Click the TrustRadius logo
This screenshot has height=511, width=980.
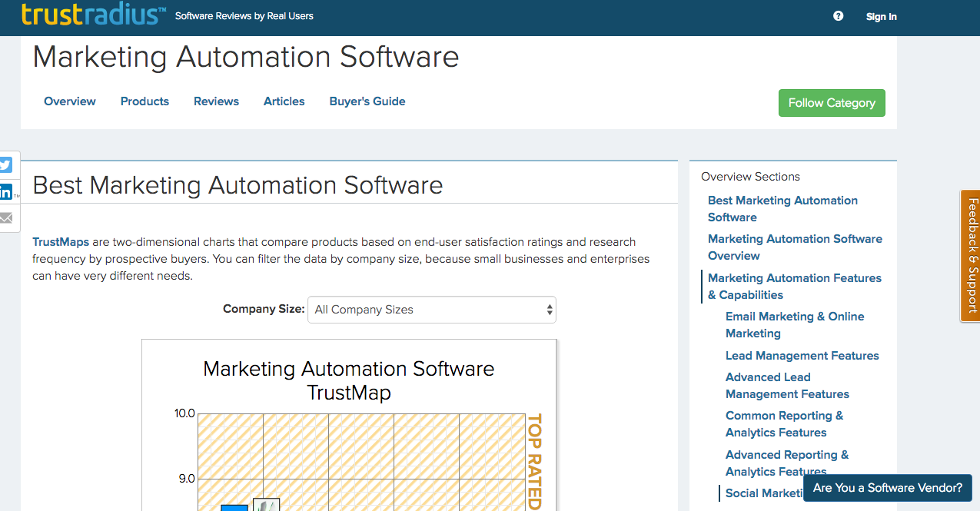click(x=93, y=15)
